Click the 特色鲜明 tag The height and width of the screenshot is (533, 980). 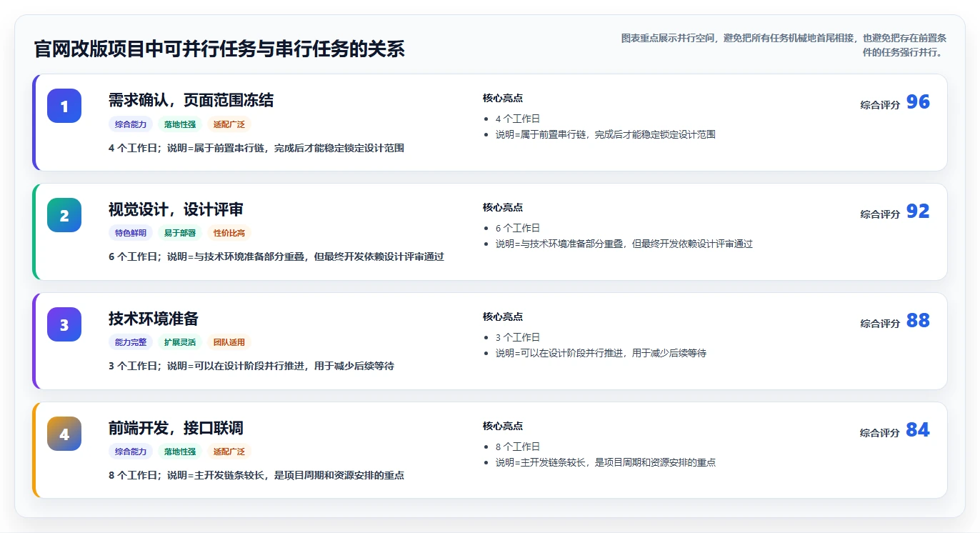[x=131, y=233]
